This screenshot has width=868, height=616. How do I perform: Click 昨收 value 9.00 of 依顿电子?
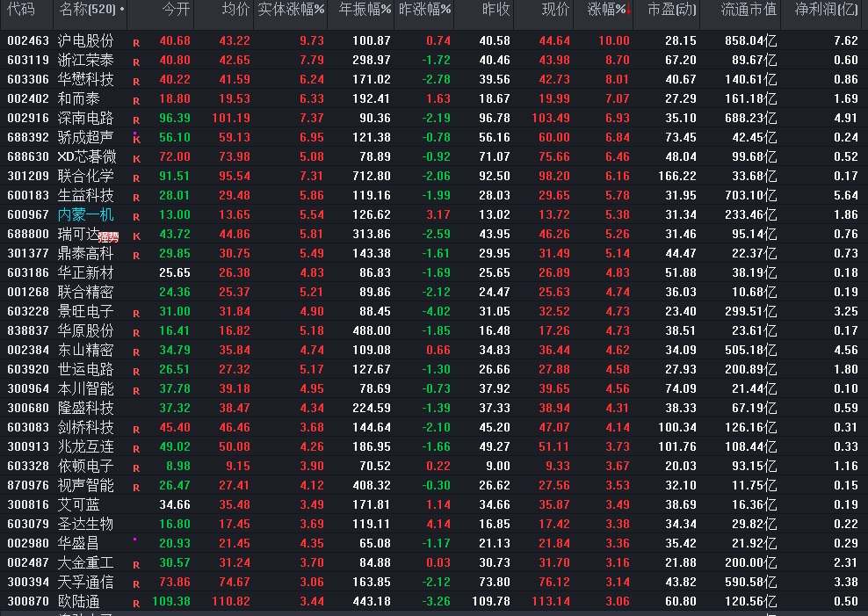coord(497,467)
